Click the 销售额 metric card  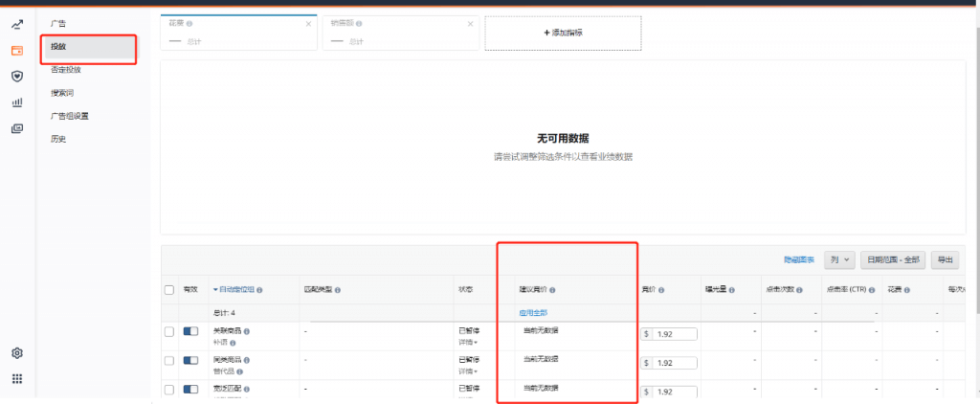click(401, 33)
